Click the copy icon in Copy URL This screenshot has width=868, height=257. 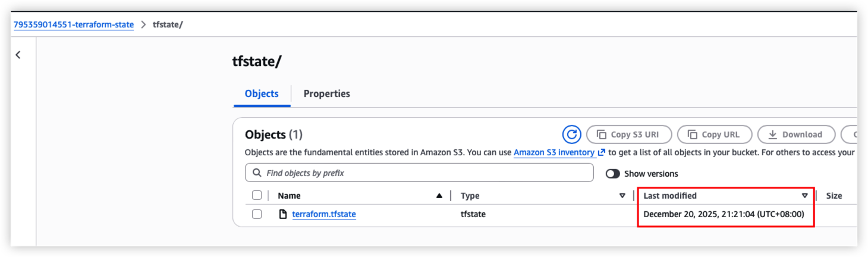pyautogui.click(x=692, y=134)
